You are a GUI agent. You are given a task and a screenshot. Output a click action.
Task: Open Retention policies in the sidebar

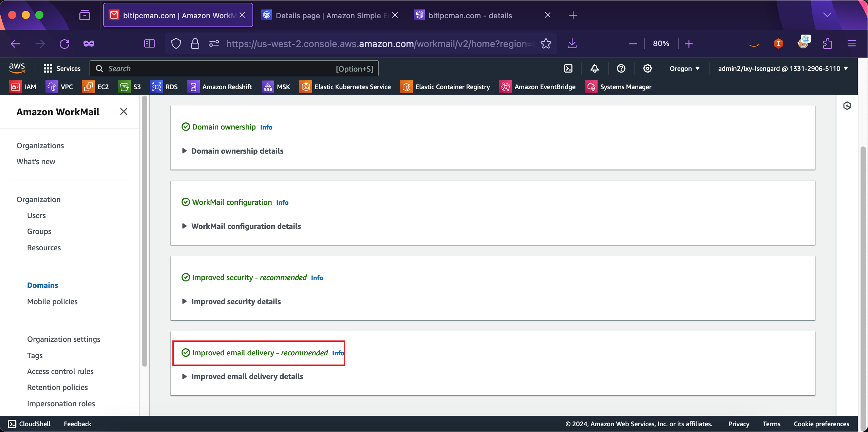click(57, 387)
